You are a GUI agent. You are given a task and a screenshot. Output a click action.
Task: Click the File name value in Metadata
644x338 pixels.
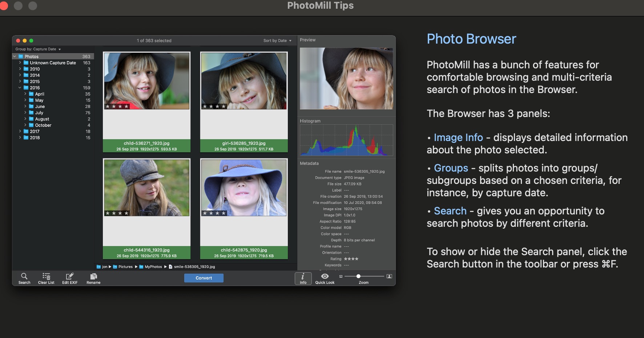click(364, 172)
